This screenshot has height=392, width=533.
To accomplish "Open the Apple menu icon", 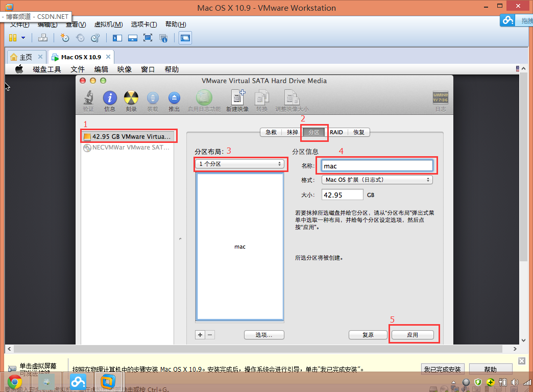I will 19,69.
